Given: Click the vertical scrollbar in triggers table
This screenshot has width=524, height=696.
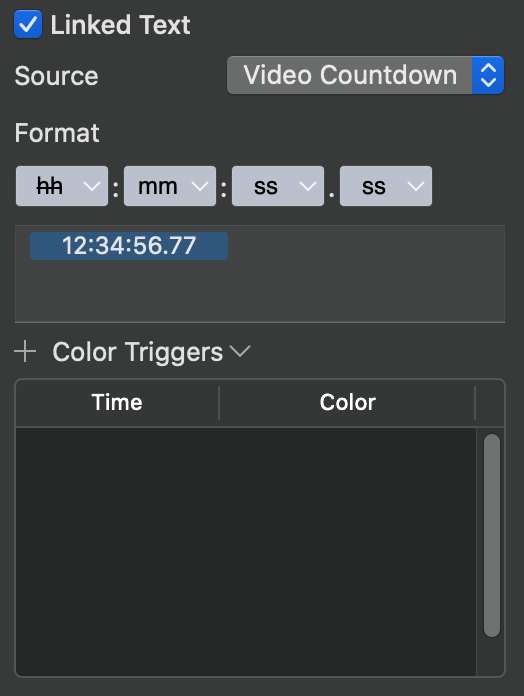Looking at the screenshot, I should coord(492,535).
